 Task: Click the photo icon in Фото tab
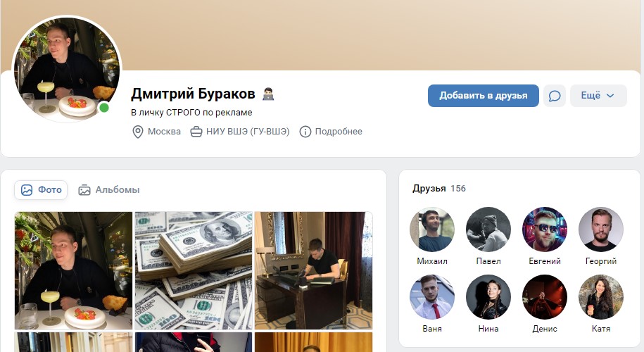[27, 190]
